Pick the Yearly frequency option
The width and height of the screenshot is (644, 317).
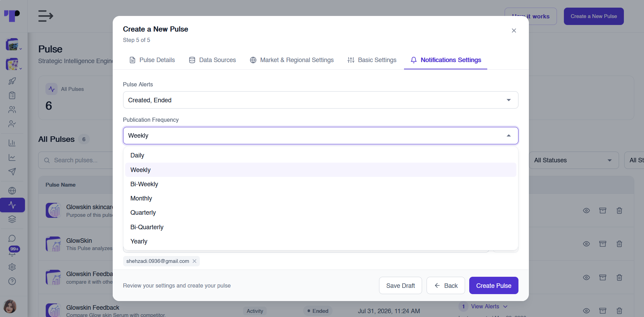point(320,241)
